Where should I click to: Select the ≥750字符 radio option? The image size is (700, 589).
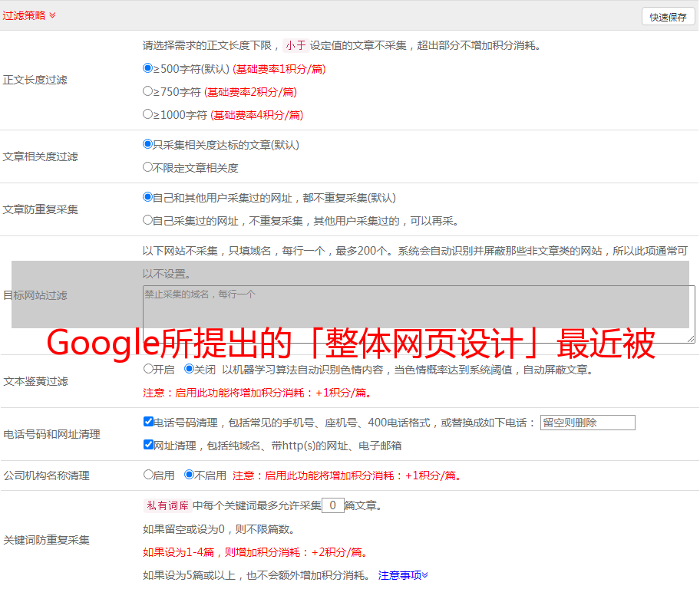tap(148, 91)
